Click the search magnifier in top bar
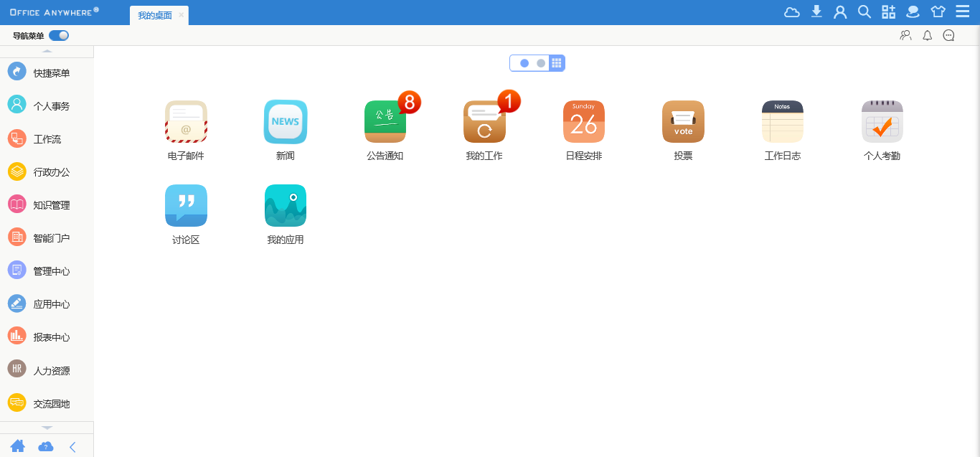 coord(864,11)
